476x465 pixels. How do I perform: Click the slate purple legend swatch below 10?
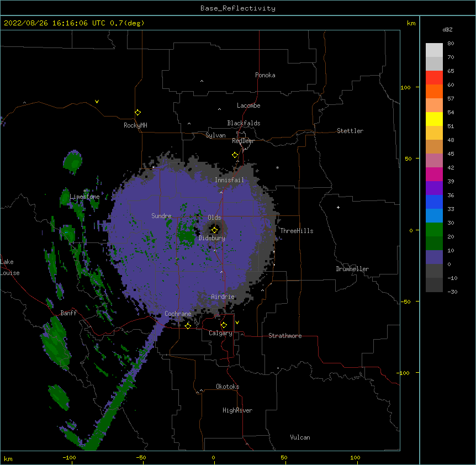click(x=434, y=257)
